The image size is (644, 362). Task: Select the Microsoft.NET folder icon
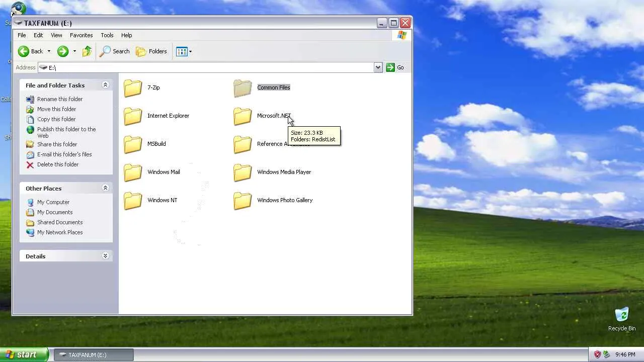click(x=243, y=116)
